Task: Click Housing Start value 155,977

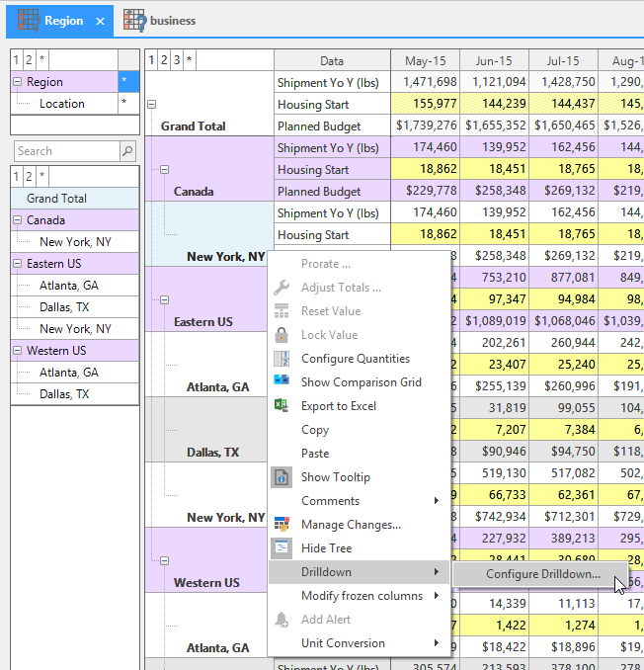Action: 426,104
